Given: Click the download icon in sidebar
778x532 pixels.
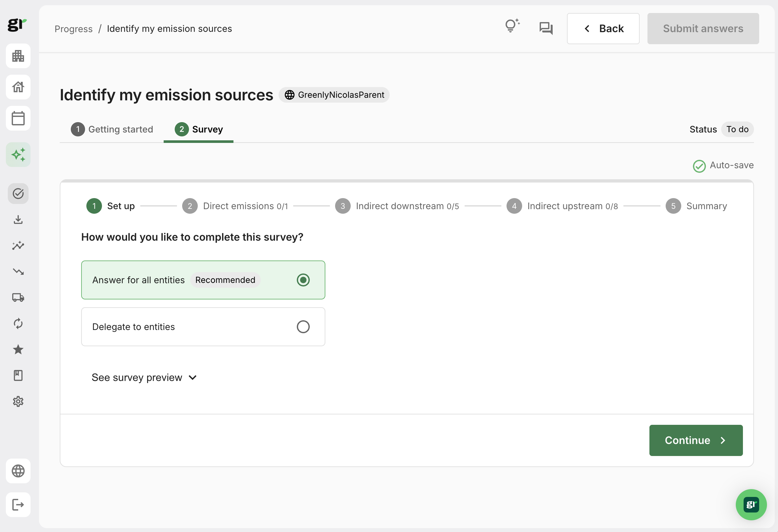Looking at the screenshot, I should pos(18,220).
